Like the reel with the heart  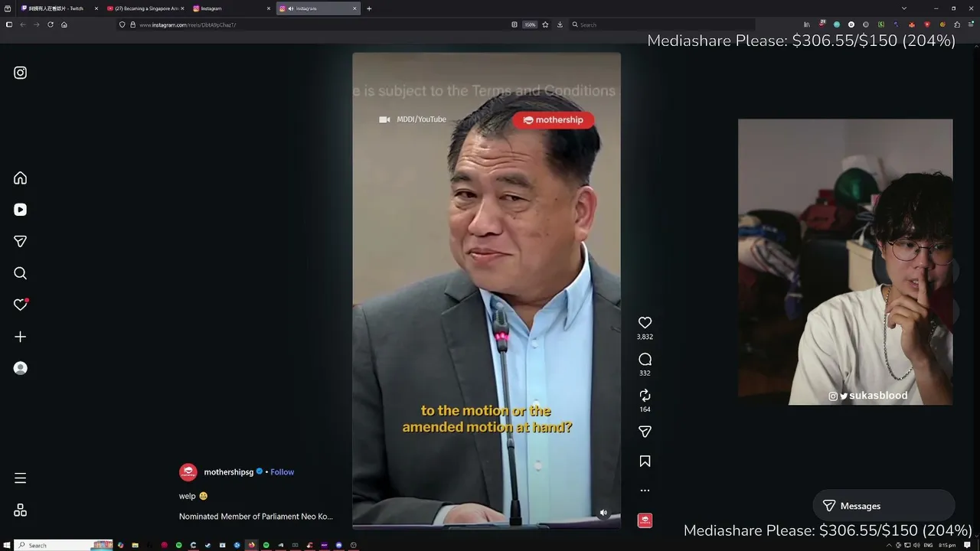click(645, 323)
